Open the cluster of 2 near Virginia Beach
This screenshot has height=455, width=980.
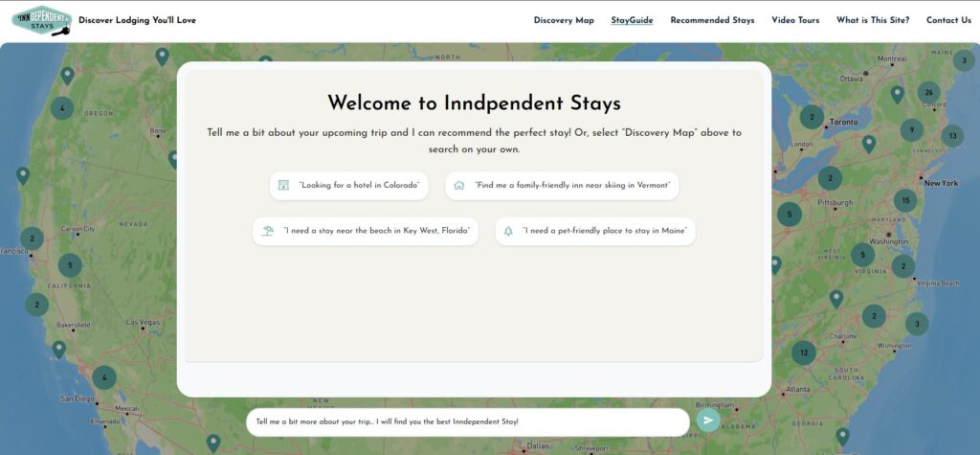(903, 266)
